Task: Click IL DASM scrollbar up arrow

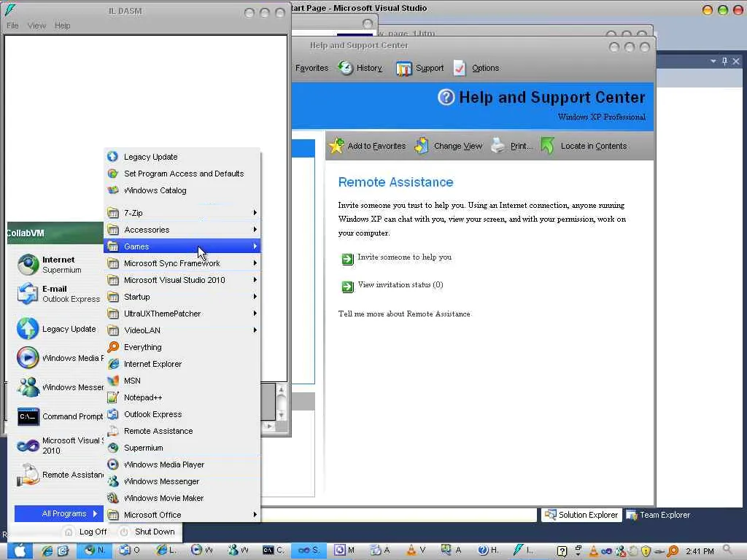Action: pyautogui.click(x=281, y=390)
